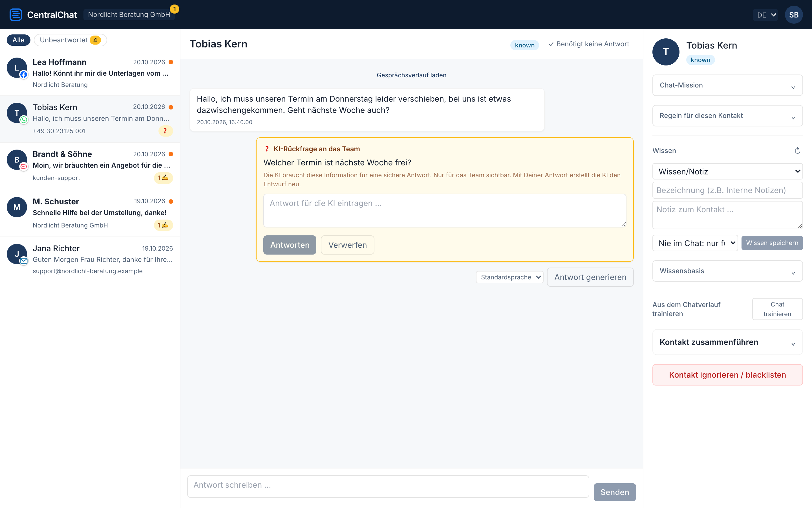Expand Kontakt zusammenführen section
The width and height of the screenshot is (812, 508).
coord(727,342)
